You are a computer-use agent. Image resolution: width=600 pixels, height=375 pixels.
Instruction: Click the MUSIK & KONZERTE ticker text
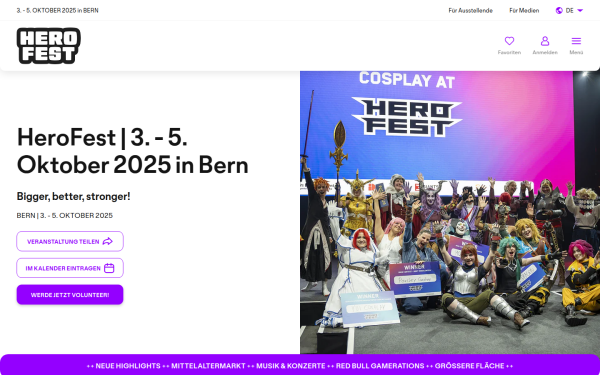click(x=290, y=366)
